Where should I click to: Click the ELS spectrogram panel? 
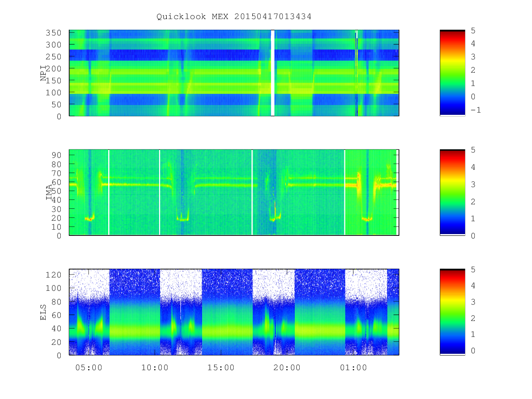pyautogui.click(x=234, y=312)
